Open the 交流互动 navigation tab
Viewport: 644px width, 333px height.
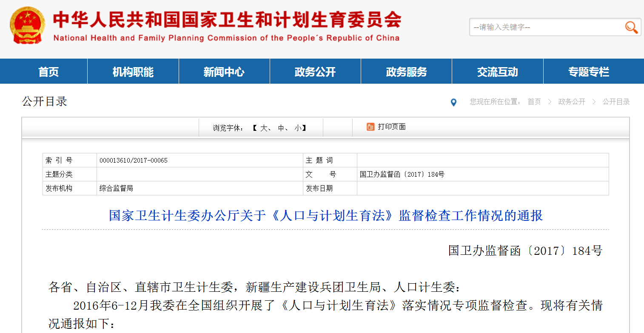[498, 72]
